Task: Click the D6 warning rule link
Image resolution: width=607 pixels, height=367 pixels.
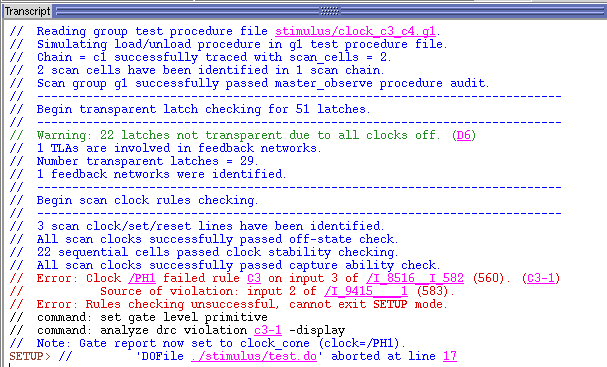Action: coord(463,135)
